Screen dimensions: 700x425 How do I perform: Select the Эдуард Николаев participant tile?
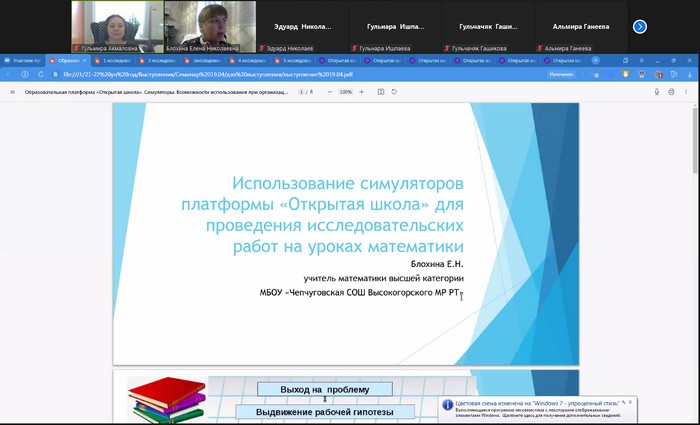click(303, 27)
